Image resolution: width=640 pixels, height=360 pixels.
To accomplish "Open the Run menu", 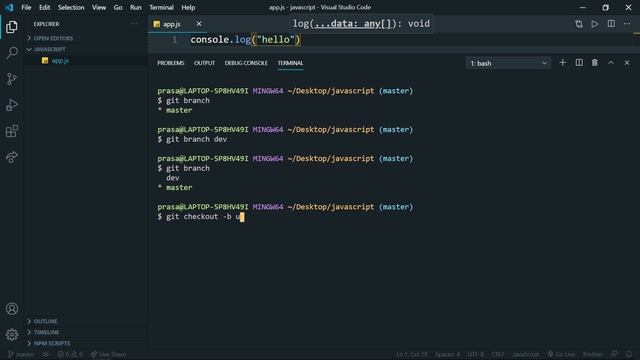I will [x=136, y=7].
